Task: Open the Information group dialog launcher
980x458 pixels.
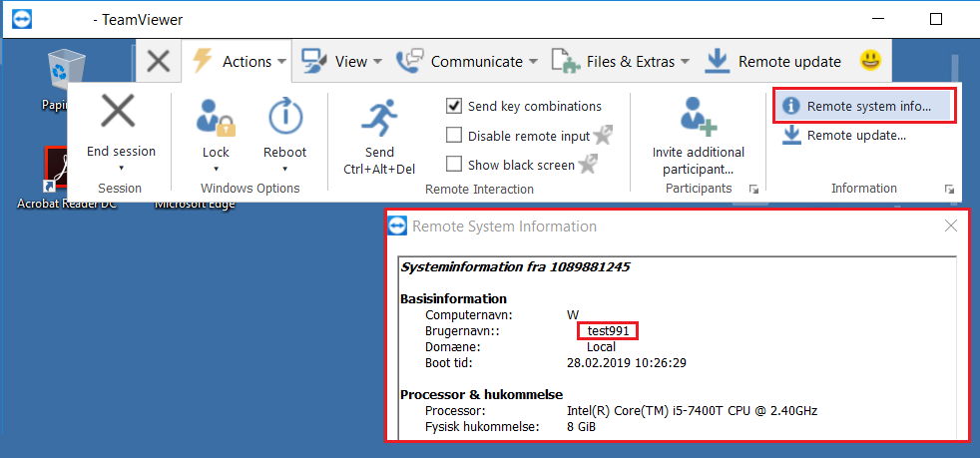Action: point(949,190)
